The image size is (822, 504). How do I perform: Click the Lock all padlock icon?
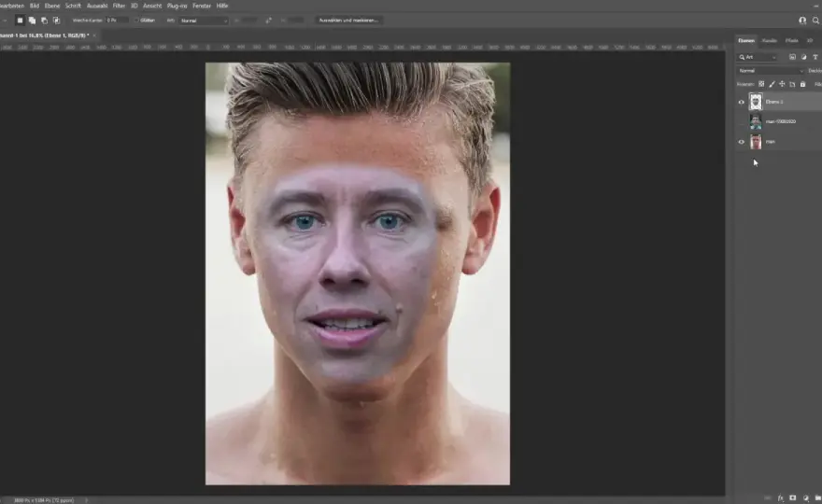click(802, 84)
